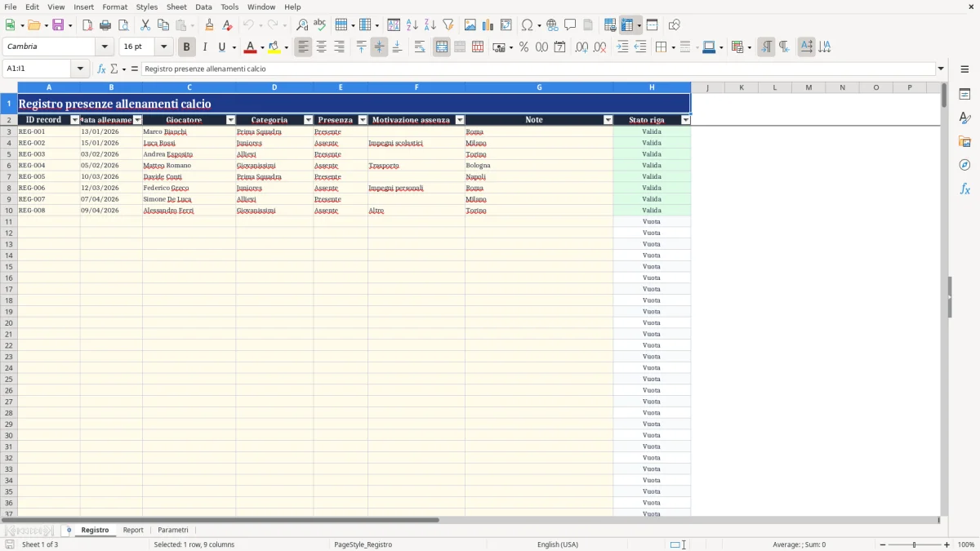980x551 pixels.
Task: Toggle Underline formatting
Action: pyautogui.click(x=221, y=47)
